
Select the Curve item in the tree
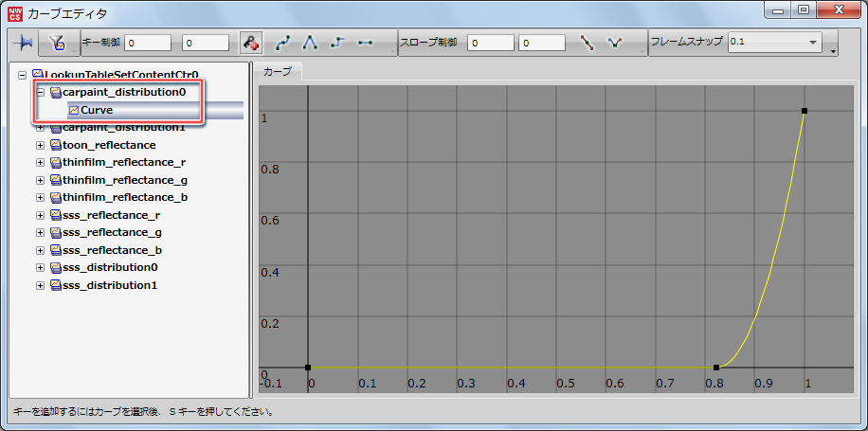pos(97,110)
